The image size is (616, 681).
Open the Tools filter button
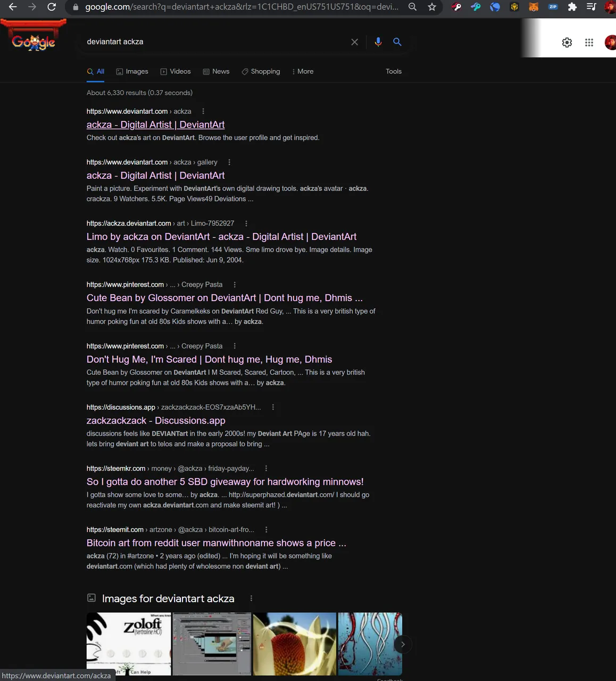click(x=394, y=71)
